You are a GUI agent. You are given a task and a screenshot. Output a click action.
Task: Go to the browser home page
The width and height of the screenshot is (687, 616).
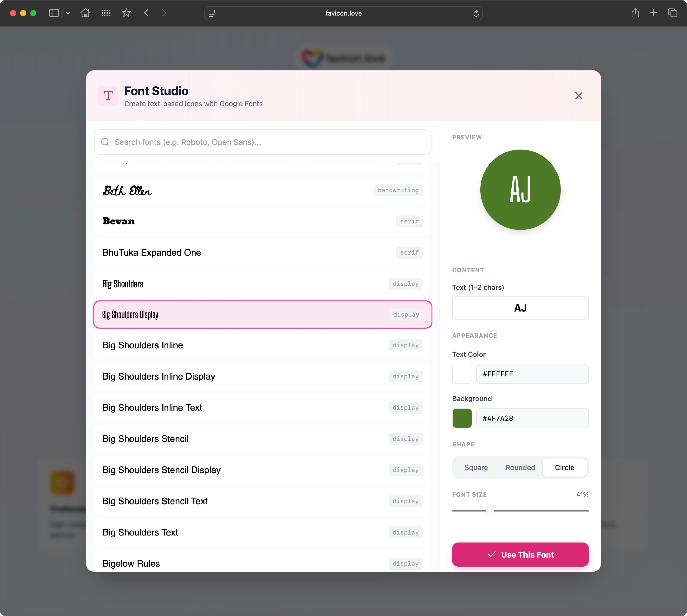[x=85, y=13]
